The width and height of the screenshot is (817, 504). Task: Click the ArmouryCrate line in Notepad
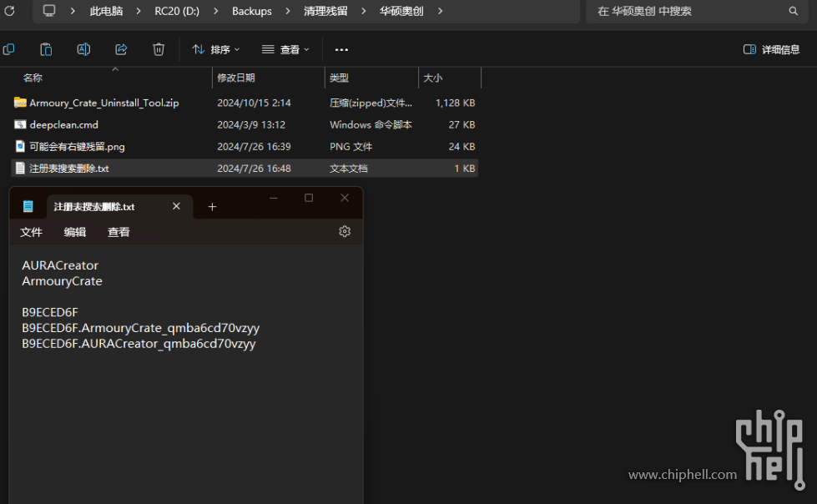pyautogui.click(x=62, y=281)
